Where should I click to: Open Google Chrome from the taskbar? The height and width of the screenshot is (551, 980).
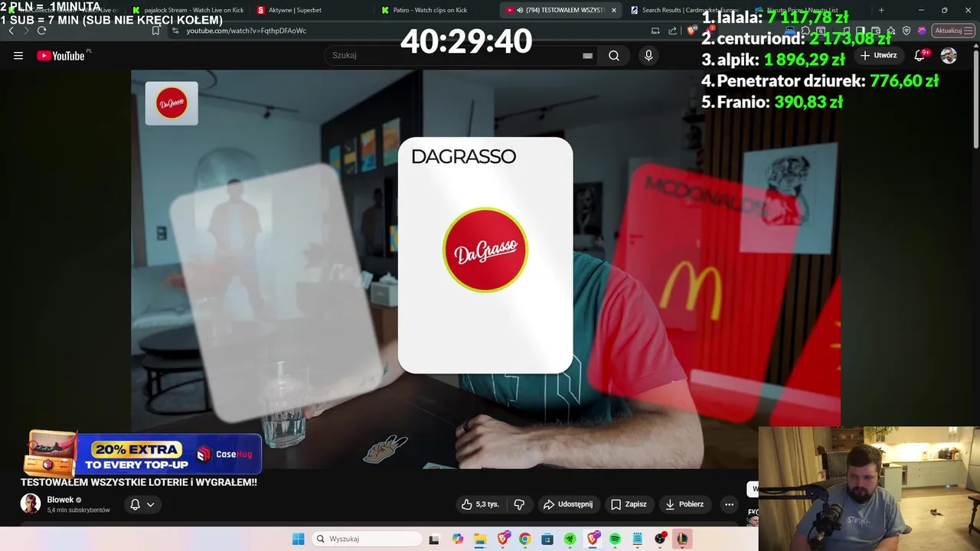coord(524,539)
